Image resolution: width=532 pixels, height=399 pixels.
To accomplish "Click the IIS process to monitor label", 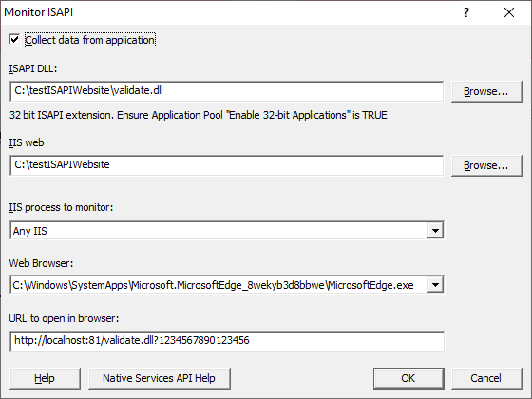I will [x=61, y=207].
